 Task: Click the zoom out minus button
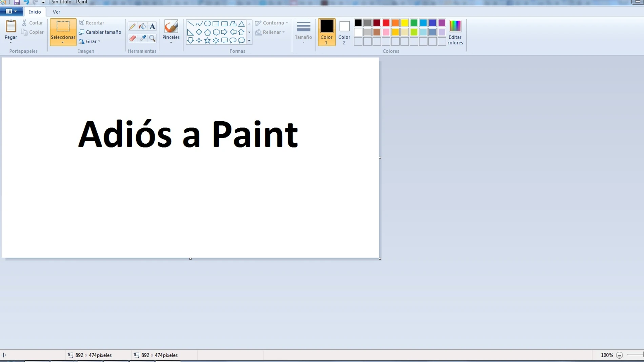(620, 355)
